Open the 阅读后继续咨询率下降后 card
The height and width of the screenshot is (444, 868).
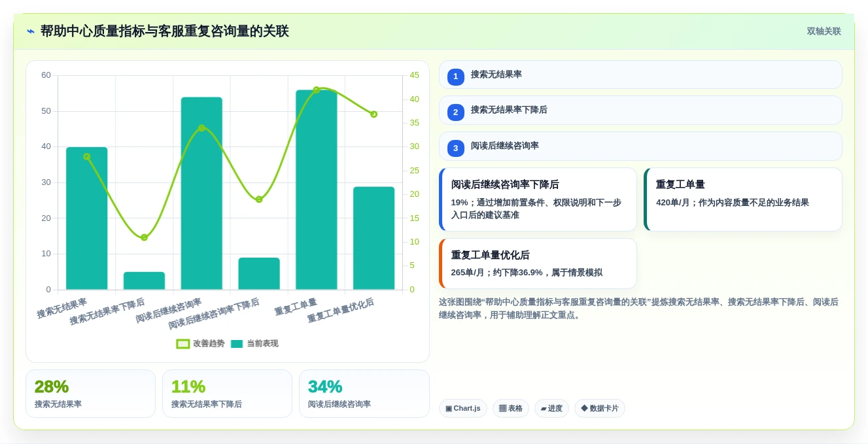(x=538, y=199)
